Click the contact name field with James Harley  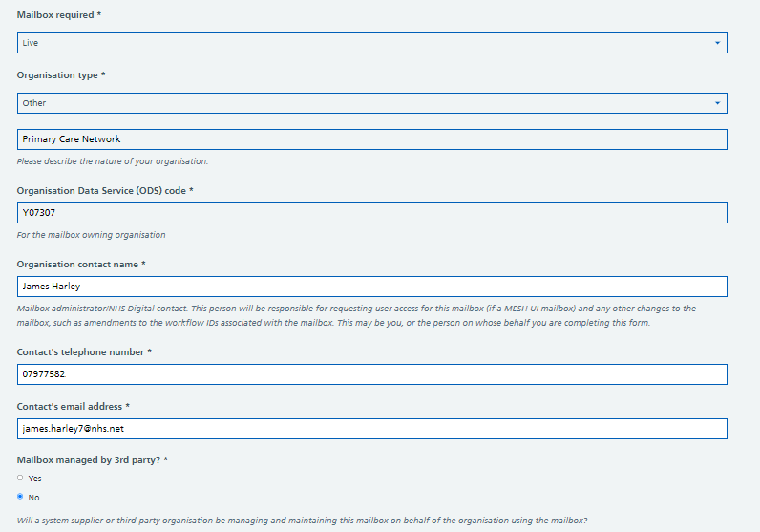coord(371,287)
